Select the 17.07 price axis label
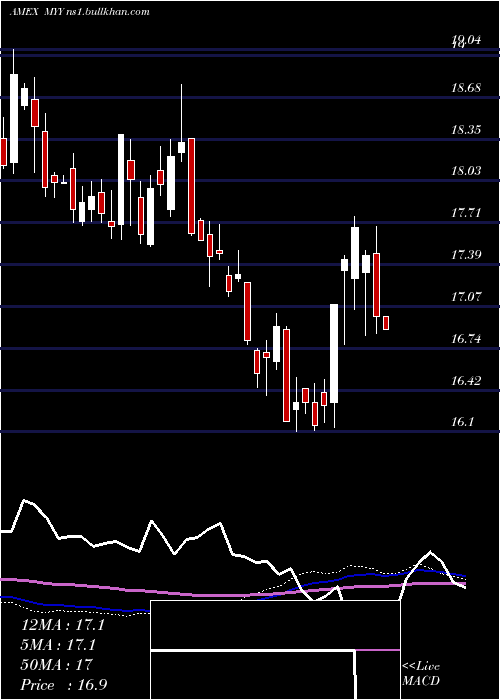The image size is (500, 700). (x=466, y=297)
